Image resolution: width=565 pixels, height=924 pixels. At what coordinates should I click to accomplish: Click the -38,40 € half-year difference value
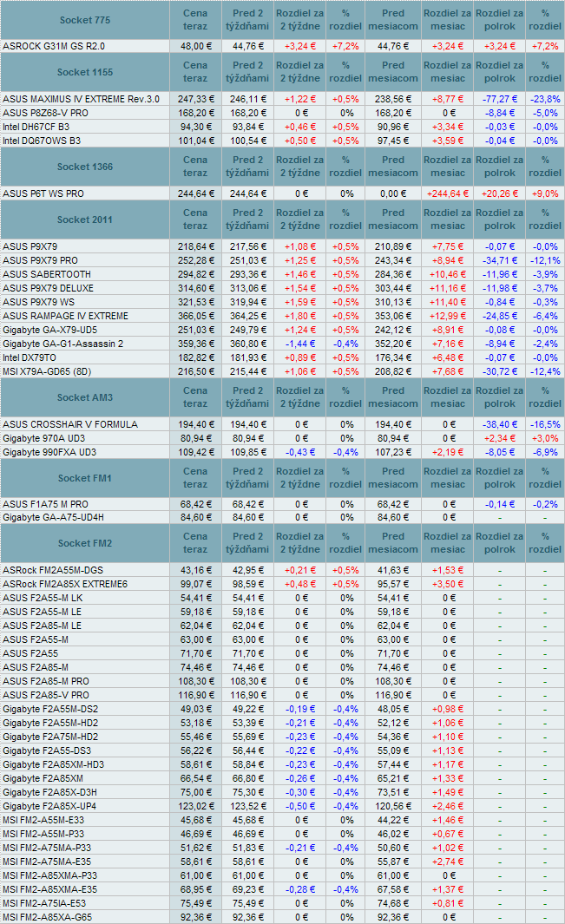click(500, 424)
